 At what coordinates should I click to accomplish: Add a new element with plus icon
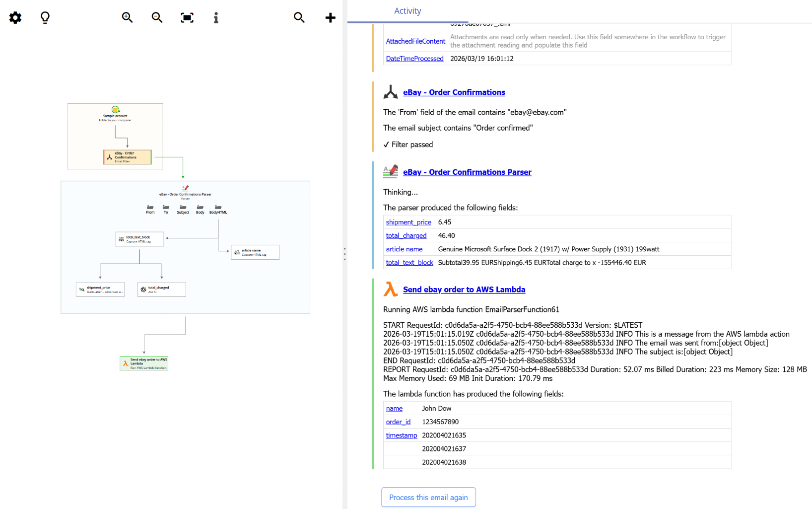(x=330, y=17)
